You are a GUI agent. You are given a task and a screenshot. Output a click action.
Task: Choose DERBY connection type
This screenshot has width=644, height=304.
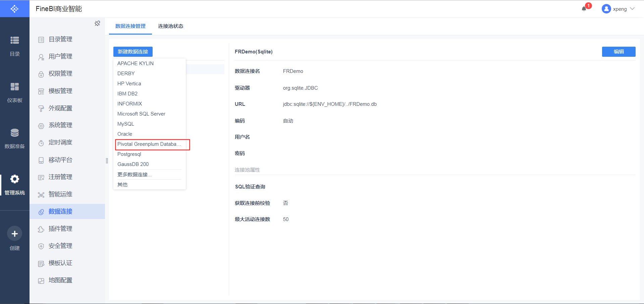coord(150,74)
